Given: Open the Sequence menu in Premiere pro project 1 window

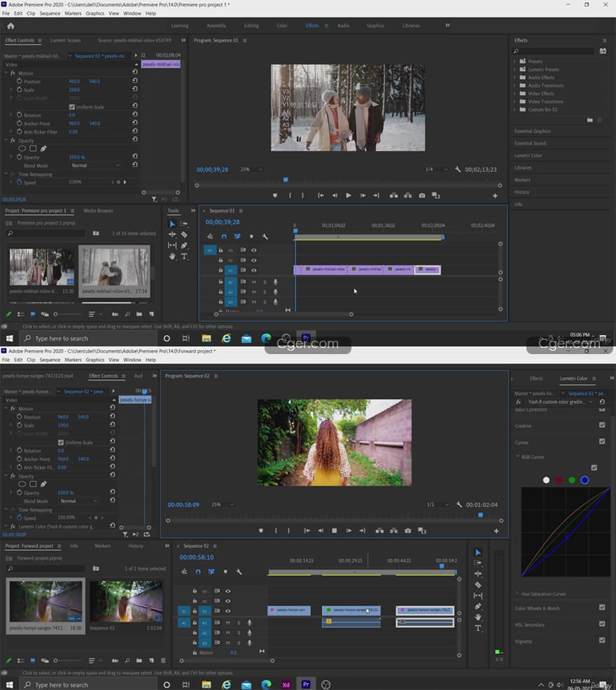Looking at the screenshot, I should (50, 13).
